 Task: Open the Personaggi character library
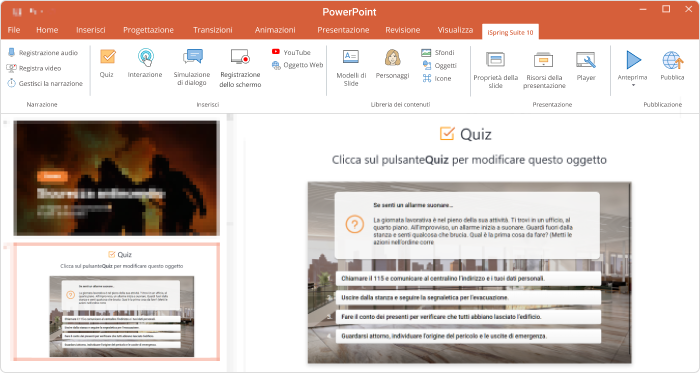point(392,64)
